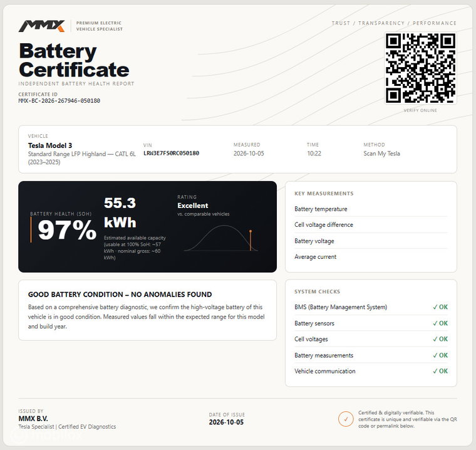Click the 'SYSTEM CHECKS' section header
476x450 pixels.
(318, 291)
